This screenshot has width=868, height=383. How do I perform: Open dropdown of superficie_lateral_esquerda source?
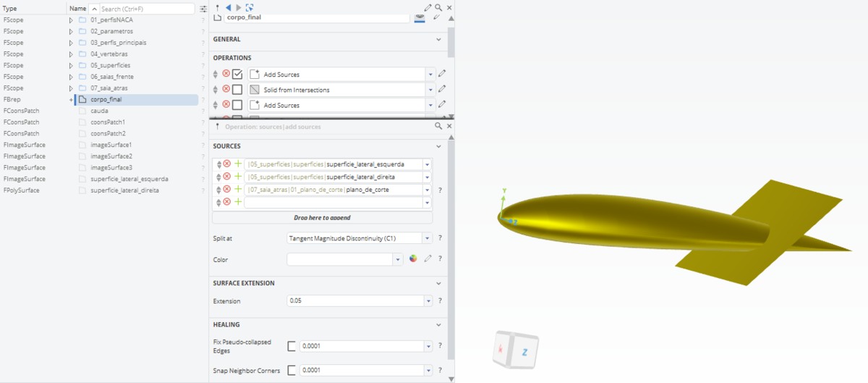pos(427,164)
